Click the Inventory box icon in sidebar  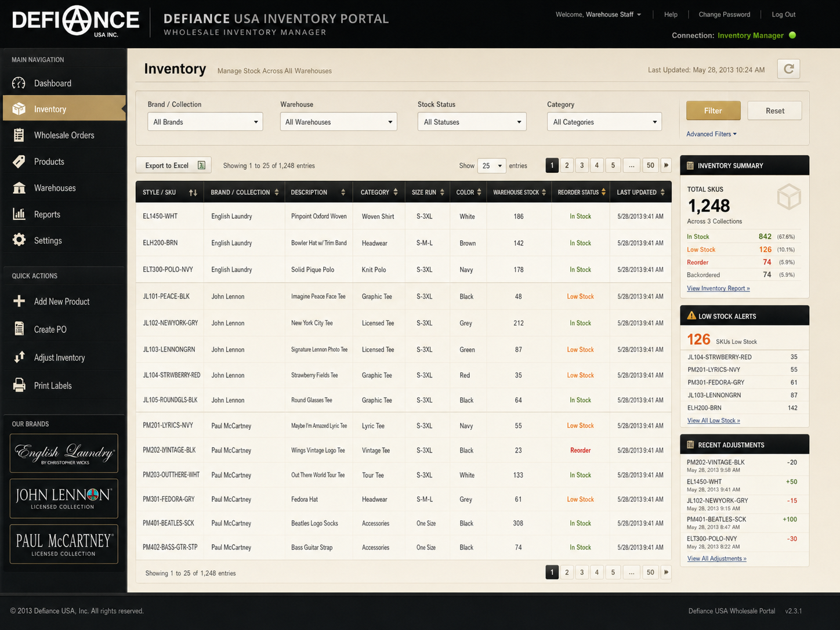[x=19, y=109]
